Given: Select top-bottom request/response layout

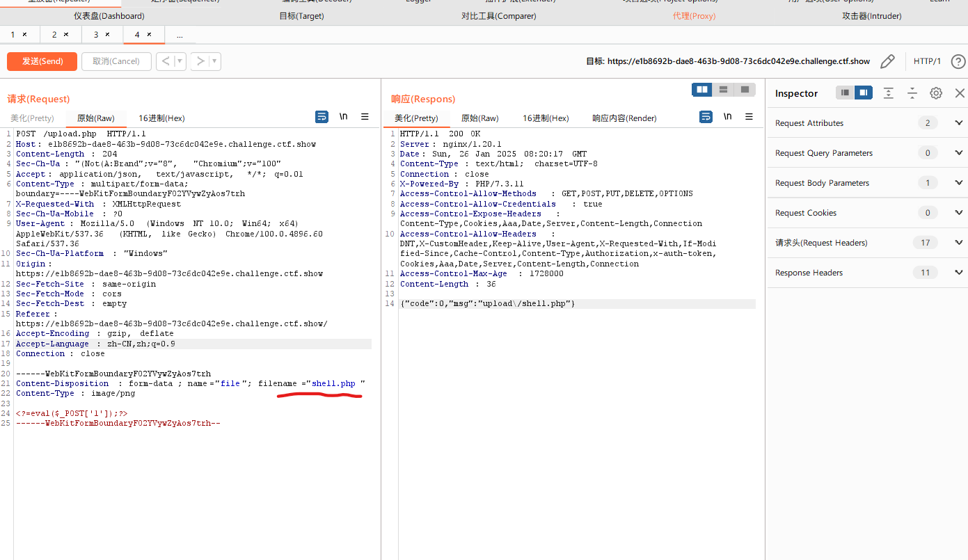Looking at the screenshot, I should pyautogui.click(x=724, y=89).
